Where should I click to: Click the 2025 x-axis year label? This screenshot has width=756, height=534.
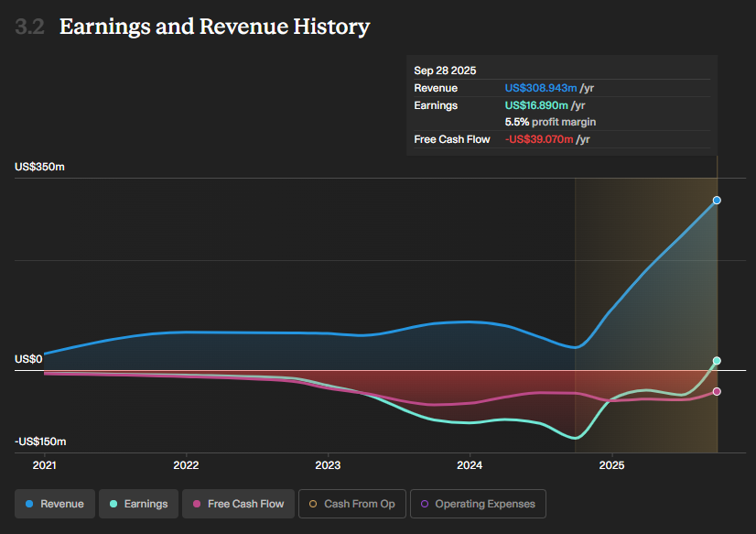611,464
